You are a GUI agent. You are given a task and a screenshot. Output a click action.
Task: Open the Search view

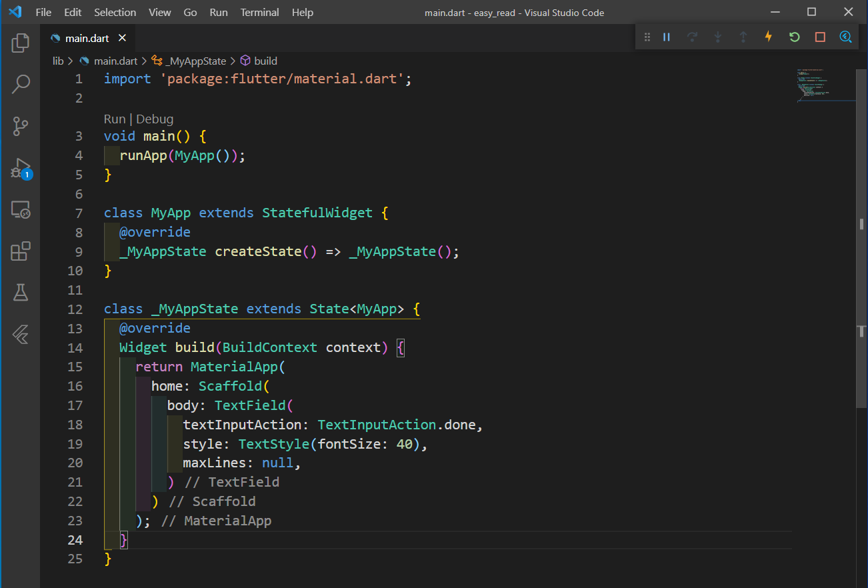click(21, 84)
